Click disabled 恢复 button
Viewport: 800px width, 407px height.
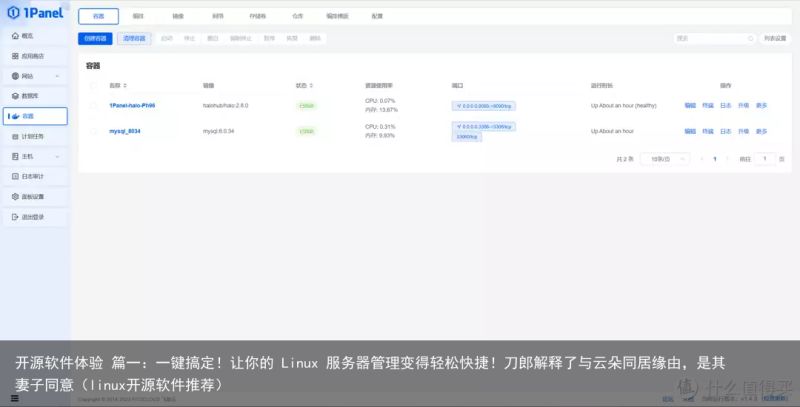tap(292, 38)
